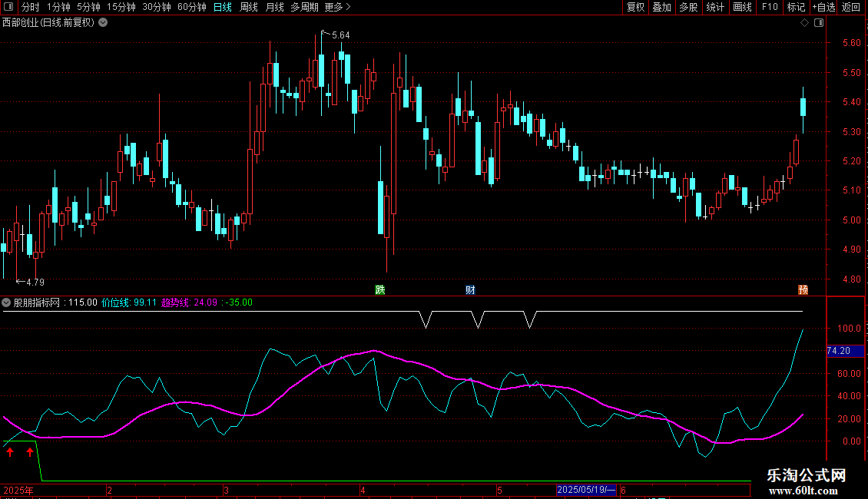This screenshot has width=868, height=499.
Task: Activate the 画线 drawing tool
Action: (742, 7)
